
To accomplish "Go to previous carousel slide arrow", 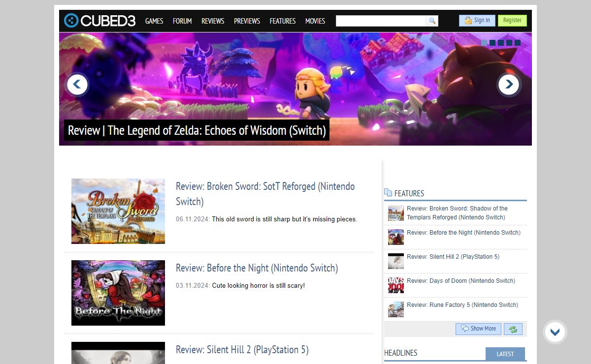I will tap(77, 85).
